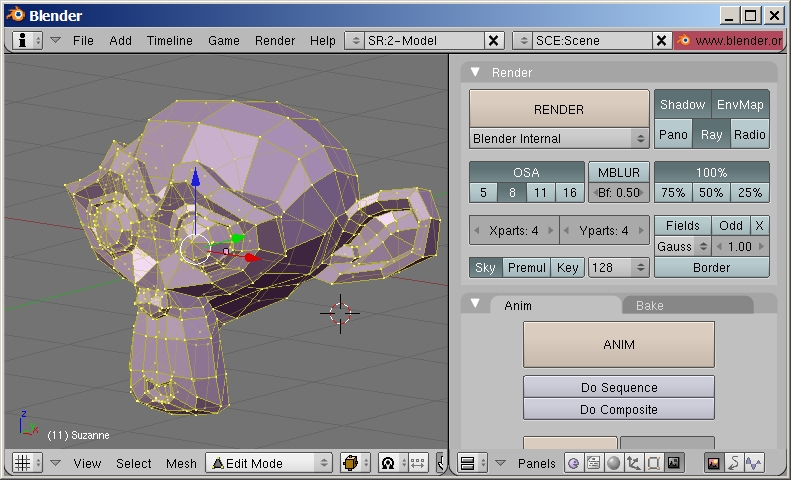
Task: Select the Object context axes icon
Action: pos(633,463)
